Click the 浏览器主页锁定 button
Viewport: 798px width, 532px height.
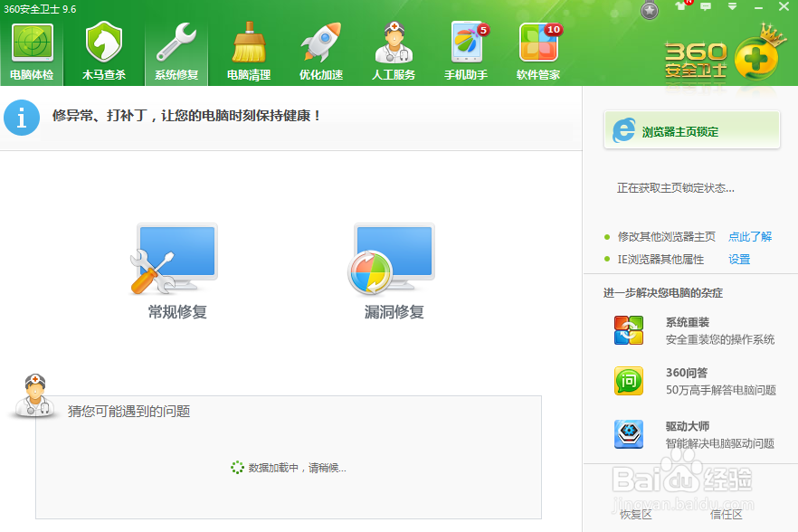tap(691, 129)
